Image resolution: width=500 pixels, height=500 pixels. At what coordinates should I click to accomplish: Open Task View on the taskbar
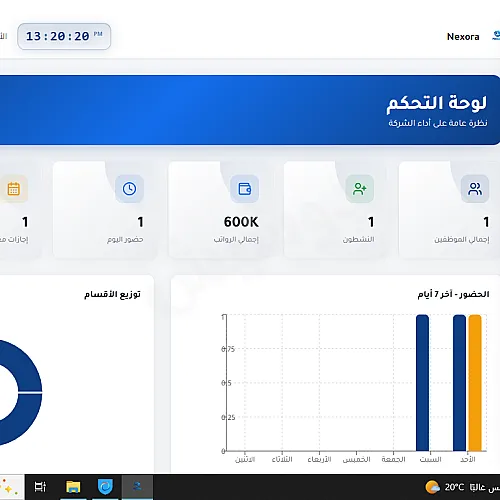(x=40, y=487)
